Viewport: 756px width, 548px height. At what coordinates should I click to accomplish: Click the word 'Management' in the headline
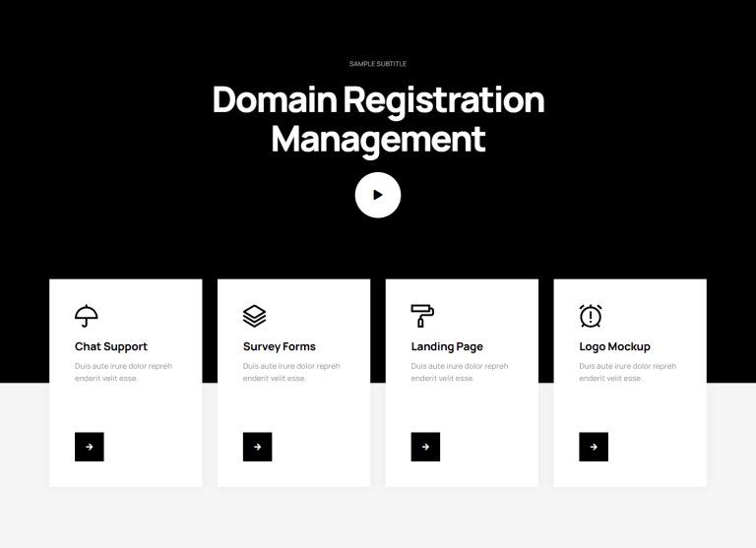point(378,139)
